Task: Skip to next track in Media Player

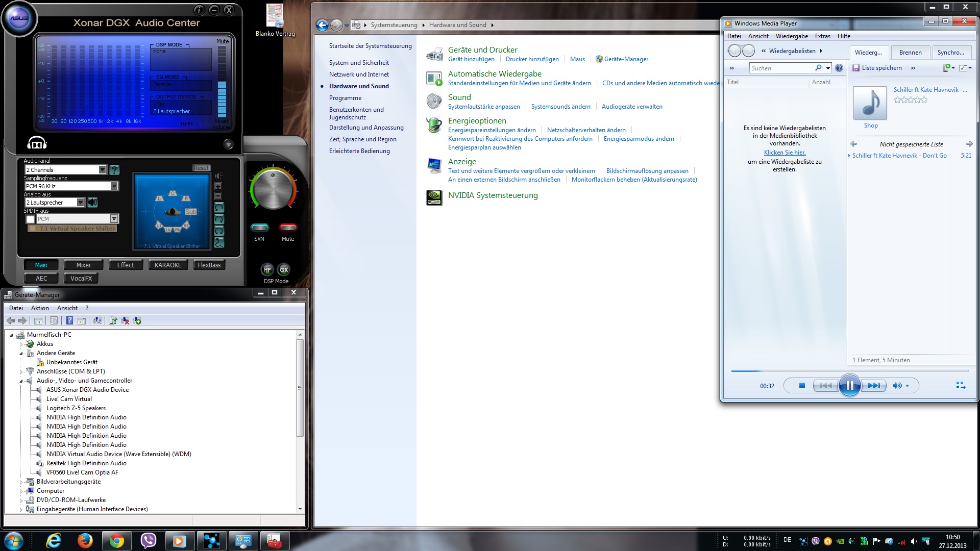Action: (874, 386)
